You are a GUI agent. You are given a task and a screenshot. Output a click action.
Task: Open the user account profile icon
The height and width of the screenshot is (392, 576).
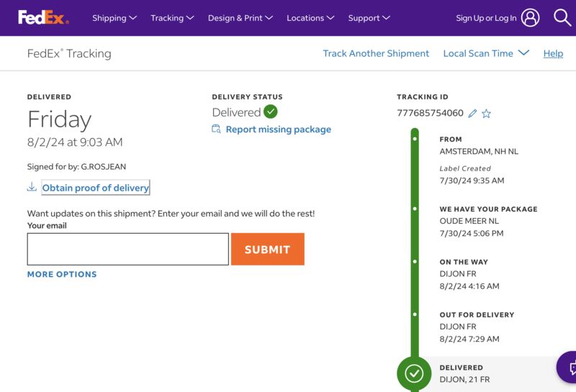(x=530, y=17)
